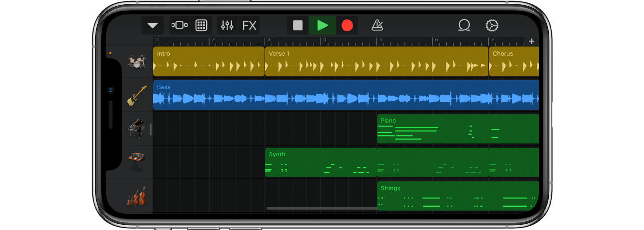Select the drum kit track icon

(136, 62)
